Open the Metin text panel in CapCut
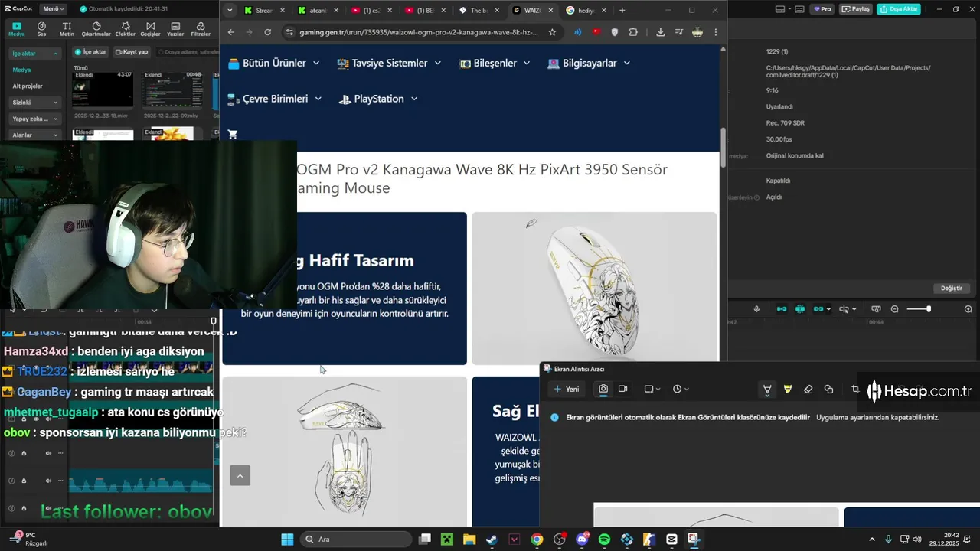The image size is (980, 551). pos(67,29)
